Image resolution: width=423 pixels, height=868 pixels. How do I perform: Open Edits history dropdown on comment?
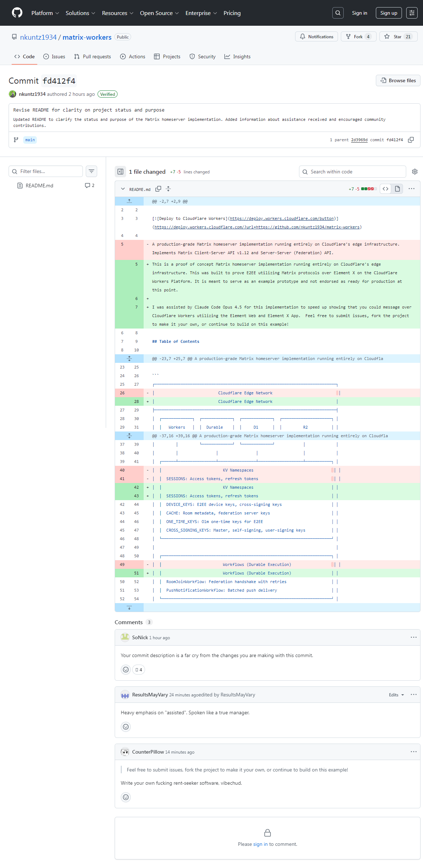click(396, 695)
